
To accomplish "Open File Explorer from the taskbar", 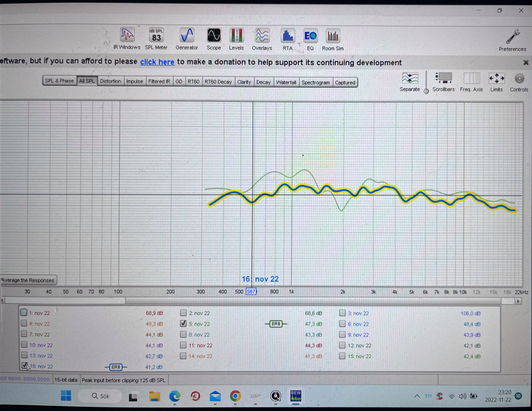I will (x=155, y=396).
